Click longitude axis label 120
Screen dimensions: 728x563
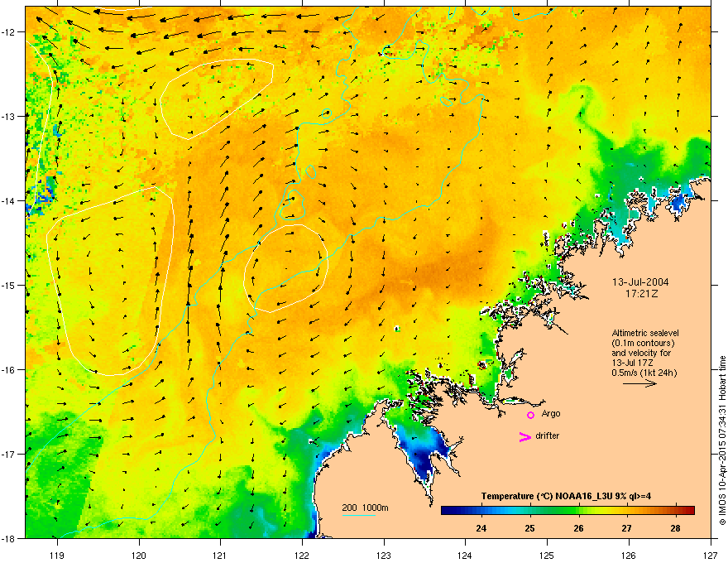point(139,555)
